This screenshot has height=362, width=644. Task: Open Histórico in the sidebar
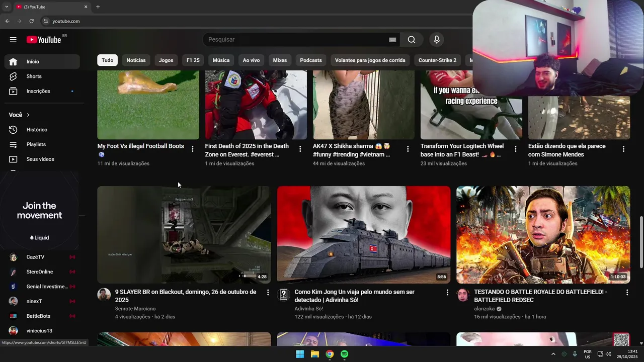click(x=42, y=130)
